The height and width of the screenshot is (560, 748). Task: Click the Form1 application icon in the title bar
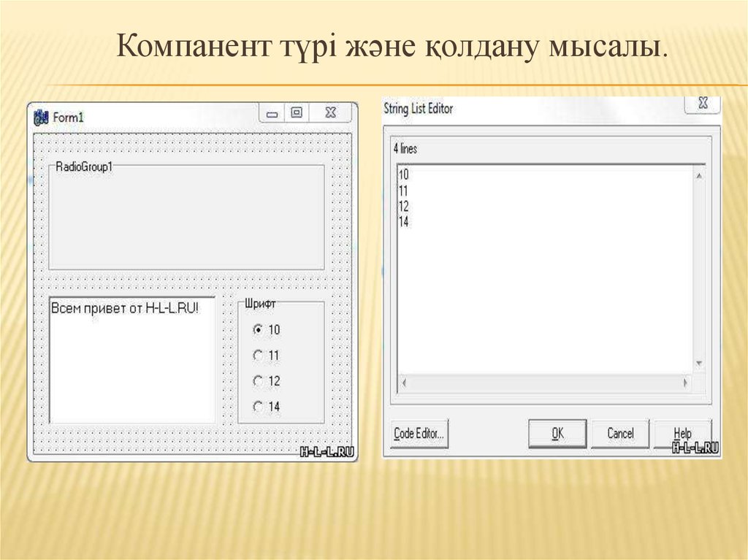coord(40,115)
